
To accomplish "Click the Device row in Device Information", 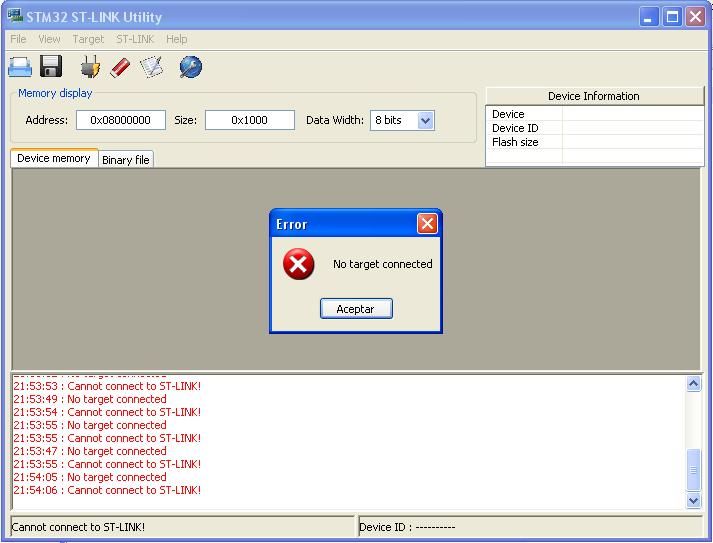I will (x=595, y=114).
